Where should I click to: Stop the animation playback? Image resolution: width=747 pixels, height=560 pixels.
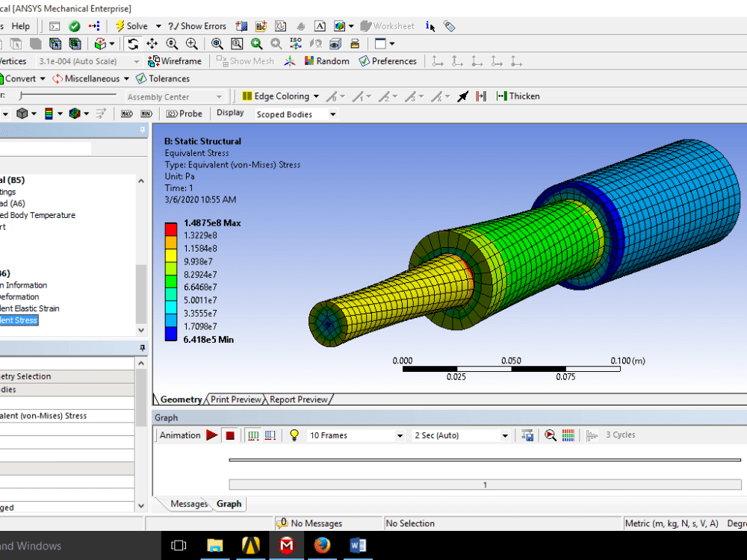click(229, 435)
